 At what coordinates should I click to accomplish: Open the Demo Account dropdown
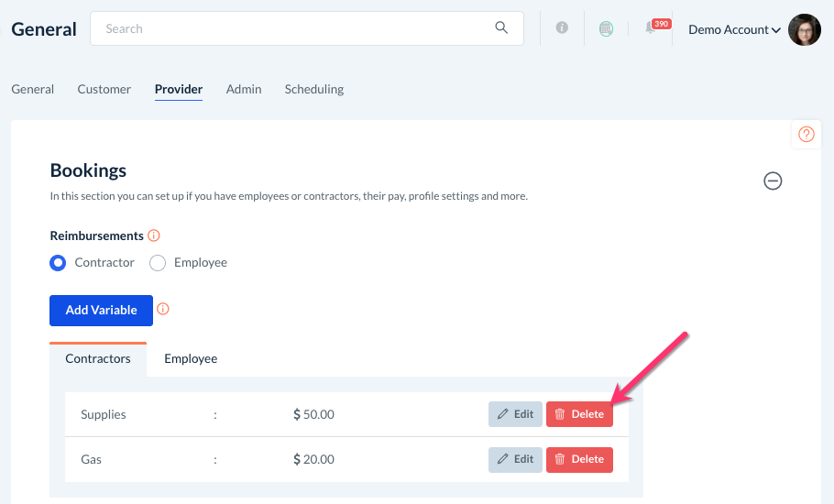[x=734, y=29]
